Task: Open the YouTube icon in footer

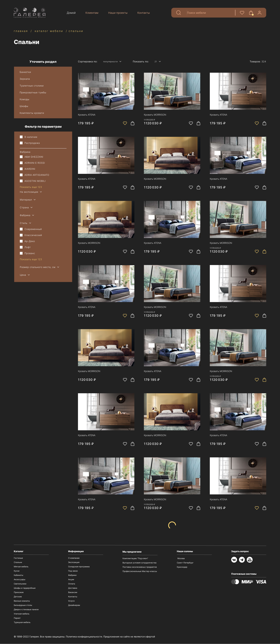Action: (x=250, y=560)
